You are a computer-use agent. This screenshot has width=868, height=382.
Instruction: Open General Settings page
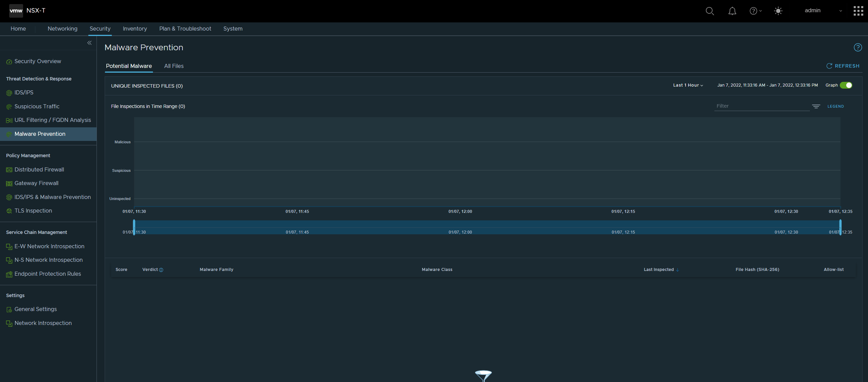[36, 309]
